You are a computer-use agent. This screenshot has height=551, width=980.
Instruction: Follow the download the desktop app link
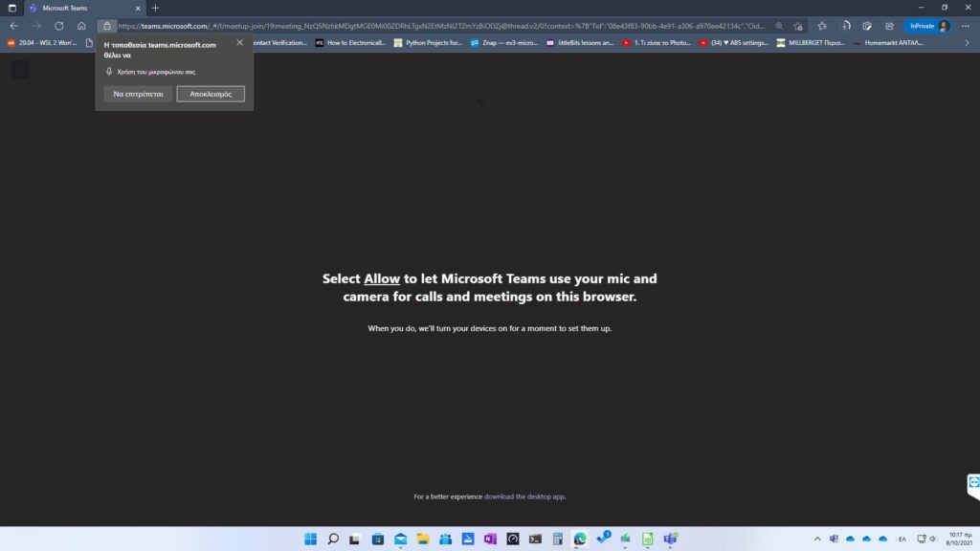coord(523,496)
